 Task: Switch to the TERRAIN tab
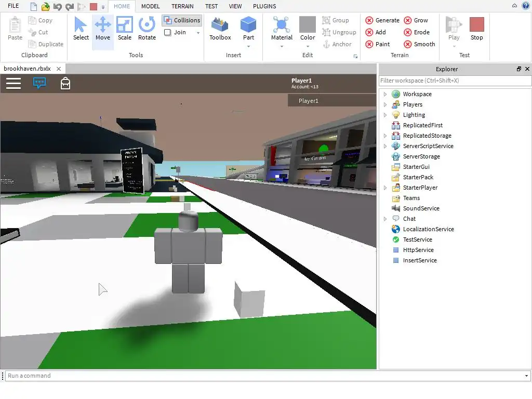point(182,6)
